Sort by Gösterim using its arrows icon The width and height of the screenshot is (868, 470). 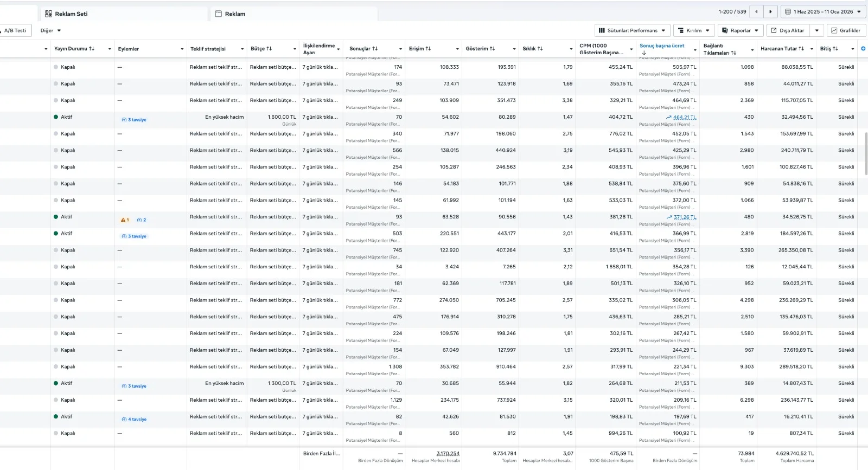coord(492,49)
